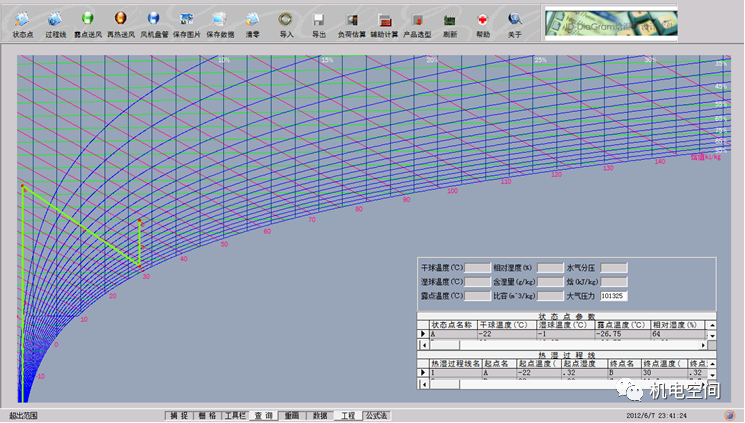The image size is (745, 423).
Task: Click up arrow of 热湿过程线 table scrollbar
Action: coord(712,364)
